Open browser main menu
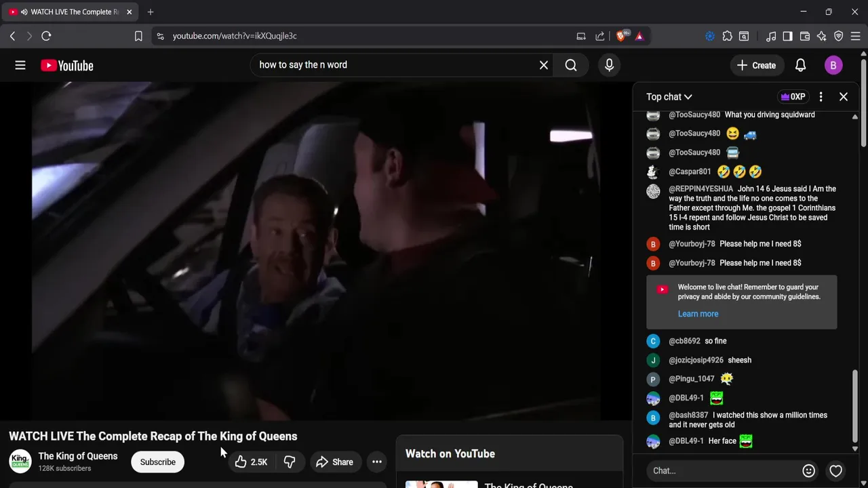Viewport: 868px width, 488px height. [856, 36]
